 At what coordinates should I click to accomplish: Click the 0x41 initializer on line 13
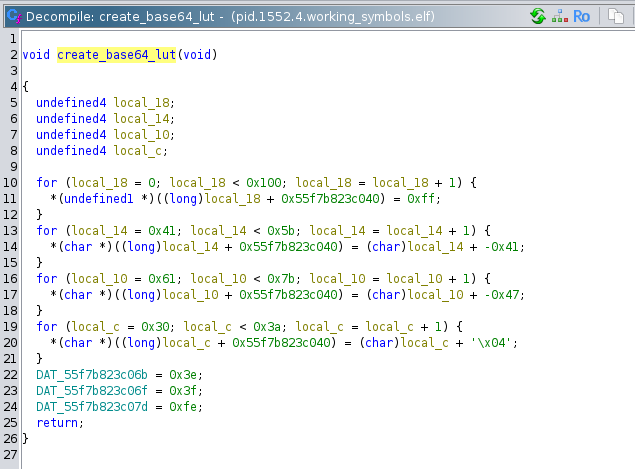coord(162,231)
